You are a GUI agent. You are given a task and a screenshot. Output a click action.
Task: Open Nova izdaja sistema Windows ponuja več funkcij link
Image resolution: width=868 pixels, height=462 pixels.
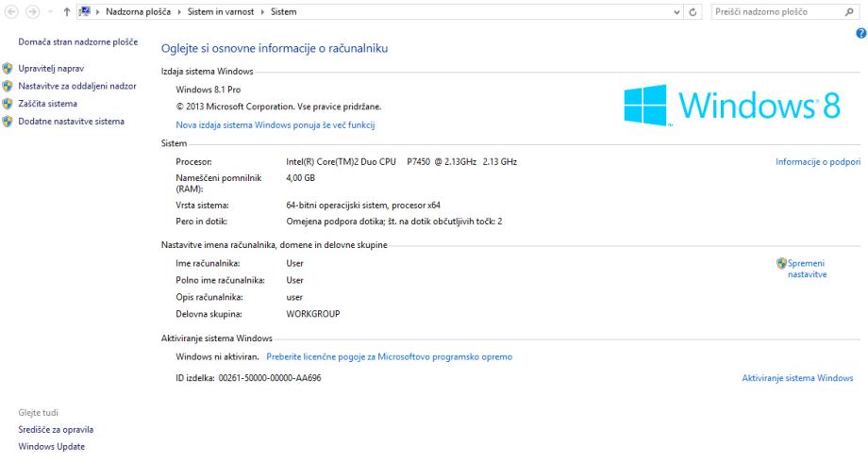[275, 125]
